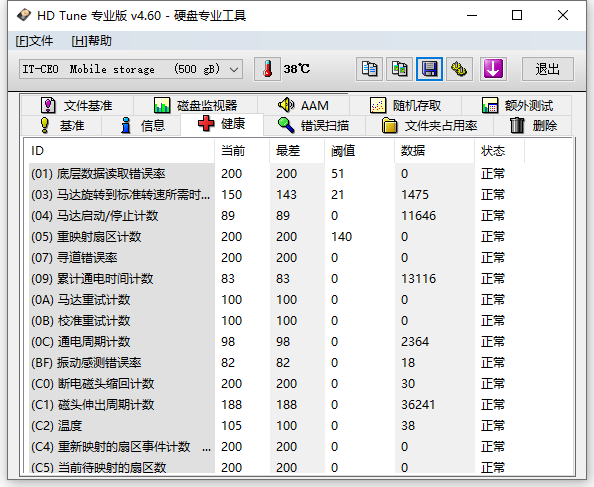Image resolution: width=594 pixels, height=487 pixels.
Task: Click the 退出 button
Action: pyautogui.click(x=547, y=69)
